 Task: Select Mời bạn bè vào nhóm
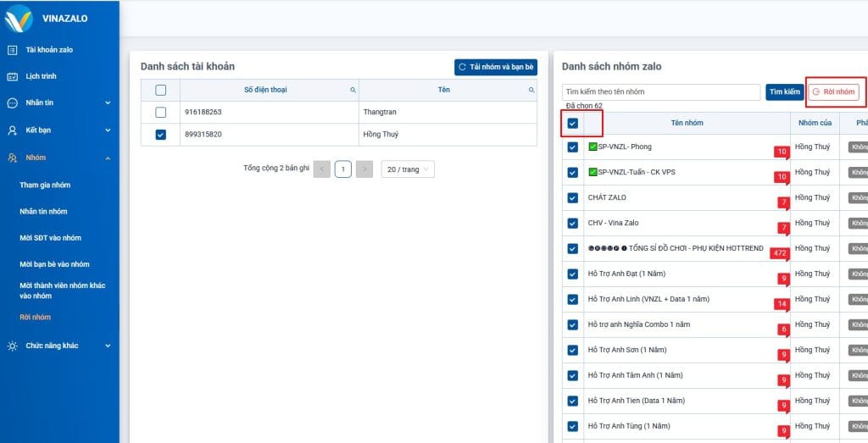click(x=54, y=264)
